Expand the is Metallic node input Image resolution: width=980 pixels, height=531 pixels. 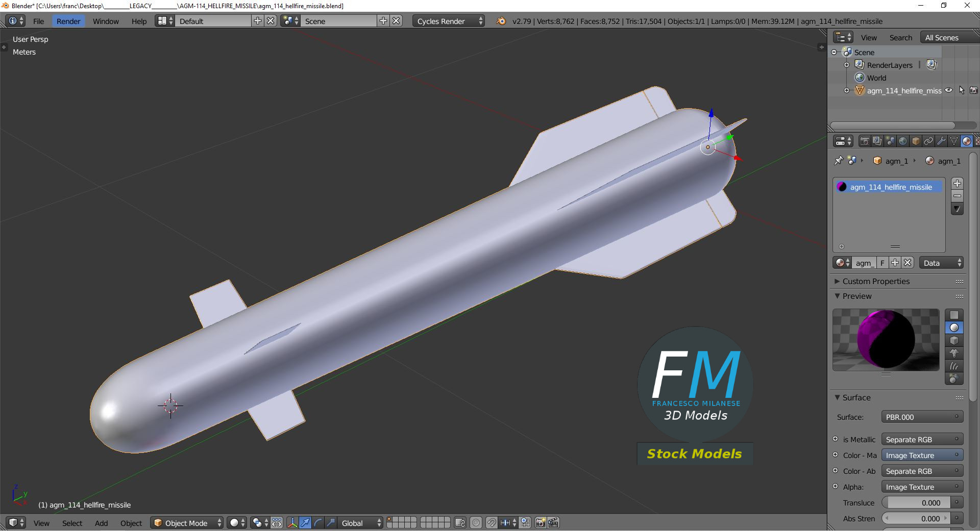click(x=836, y=439)
